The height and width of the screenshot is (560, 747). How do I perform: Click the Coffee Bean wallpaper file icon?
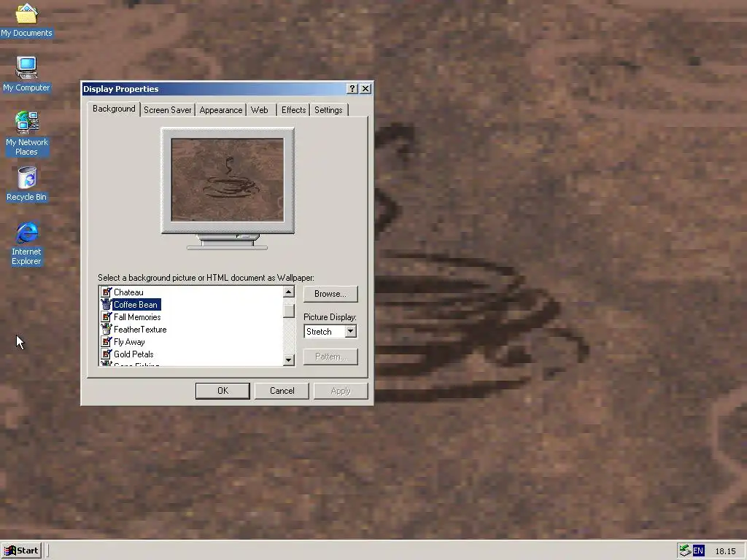click(x=107, y=304)
